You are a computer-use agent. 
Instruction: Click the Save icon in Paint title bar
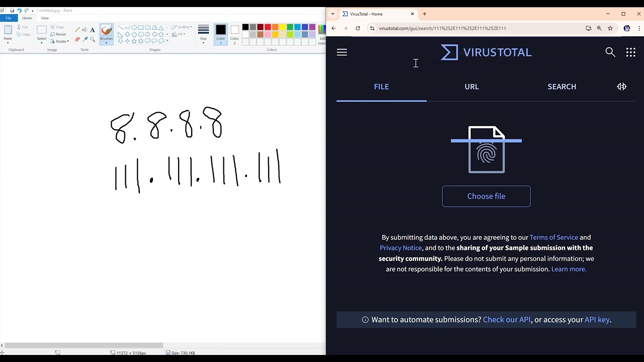[x=12, y=11]
